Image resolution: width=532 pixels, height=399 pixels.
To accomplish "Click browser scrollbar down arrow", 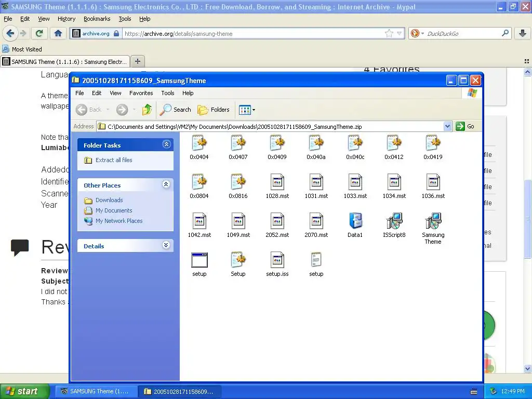I will point(527,368).
